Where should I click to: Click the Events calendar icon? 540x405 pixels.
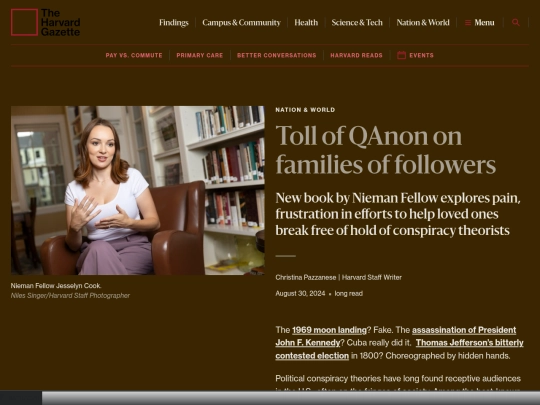[x=401, y=55]
